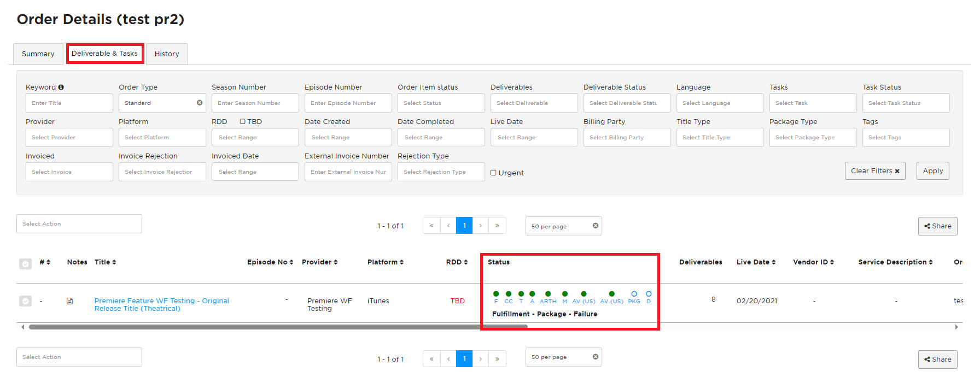Open Premiere Feature WF Testing title link
This screenshot has width=980, height=383.
click(x=161, y=304)
